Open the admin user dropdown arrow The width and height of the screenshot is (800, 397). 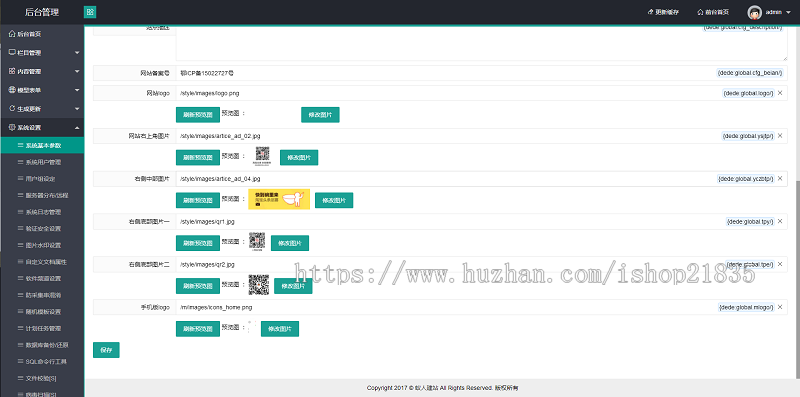(788, 13)
